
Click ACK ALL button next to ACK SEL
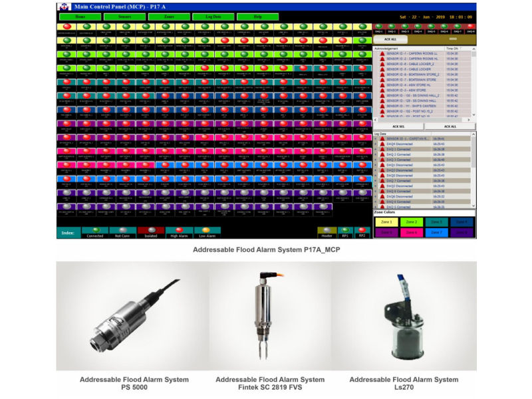[450, 126]
